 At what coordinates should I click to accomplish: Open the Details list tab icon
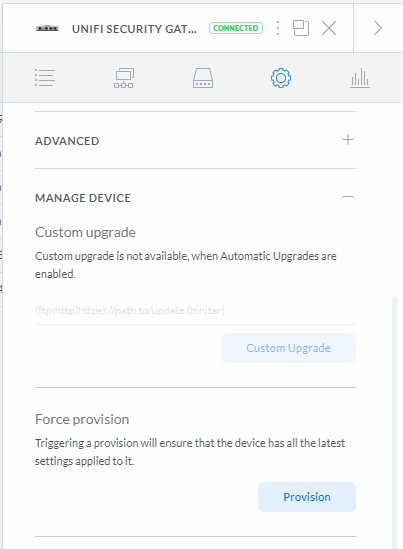45,78
